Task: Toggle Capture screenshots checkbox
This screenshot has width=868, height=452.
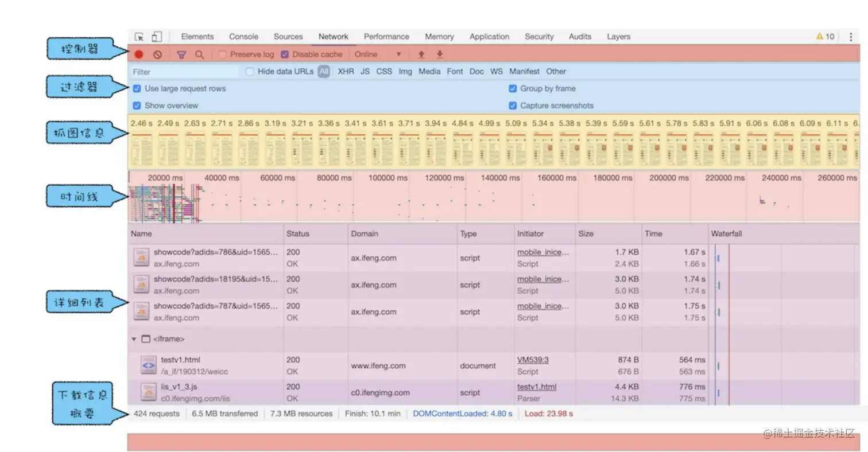Action: [513, 106]
